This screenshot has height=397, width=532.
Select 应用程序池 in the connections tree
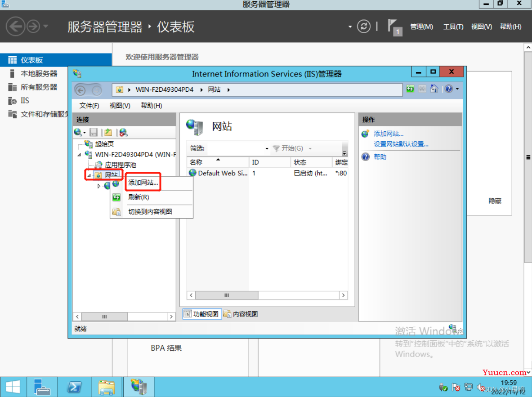[120, 165]
